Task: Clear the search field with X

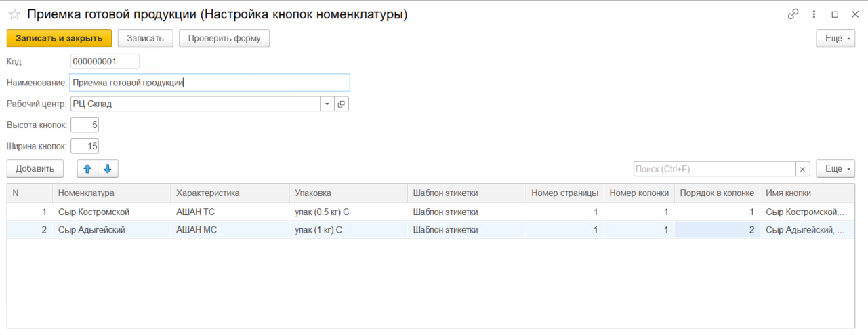Action: tap(803, 169)
